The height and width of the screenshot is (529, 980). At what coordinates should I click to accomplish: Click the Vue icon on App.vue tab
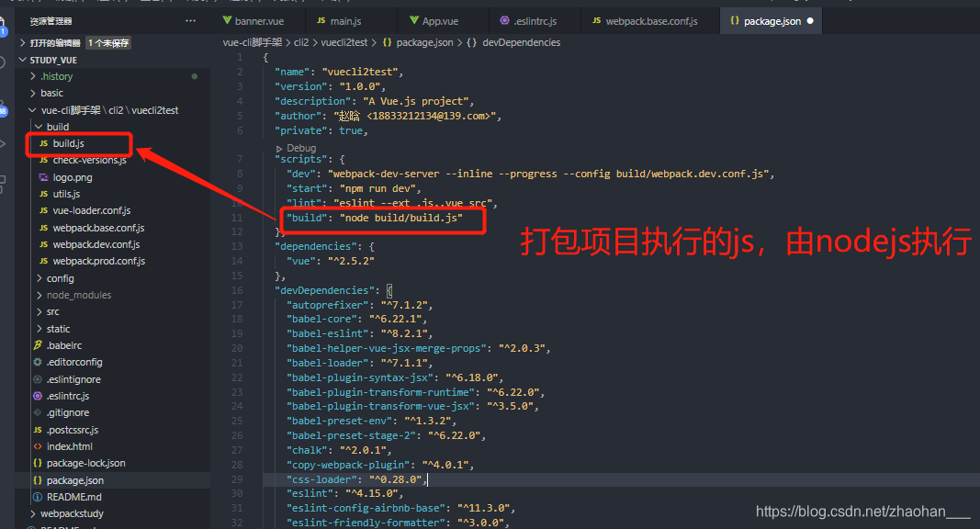[x=414, y=20]
